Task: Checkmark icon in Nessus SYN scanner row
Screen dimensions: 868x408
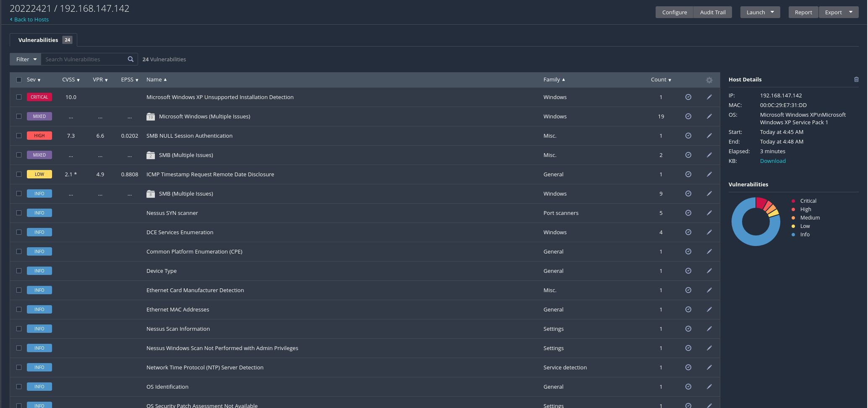Action: pyautogui.click(x=688, y=213)
